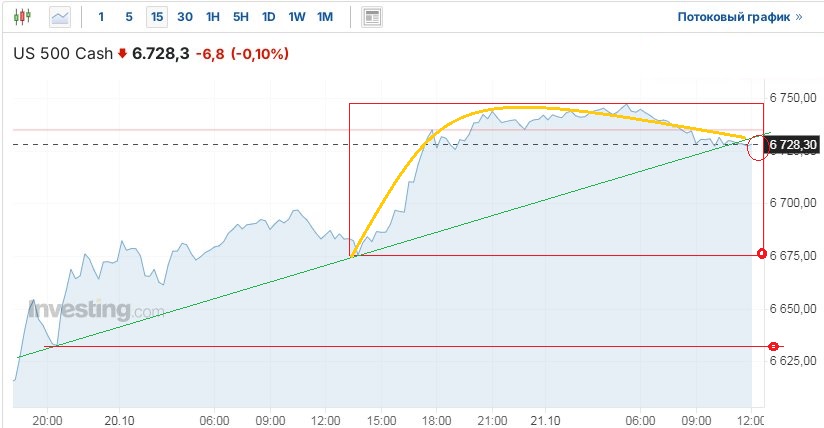Select the 1-minute timeframe

pyautogui.click(x=101, y=17)
